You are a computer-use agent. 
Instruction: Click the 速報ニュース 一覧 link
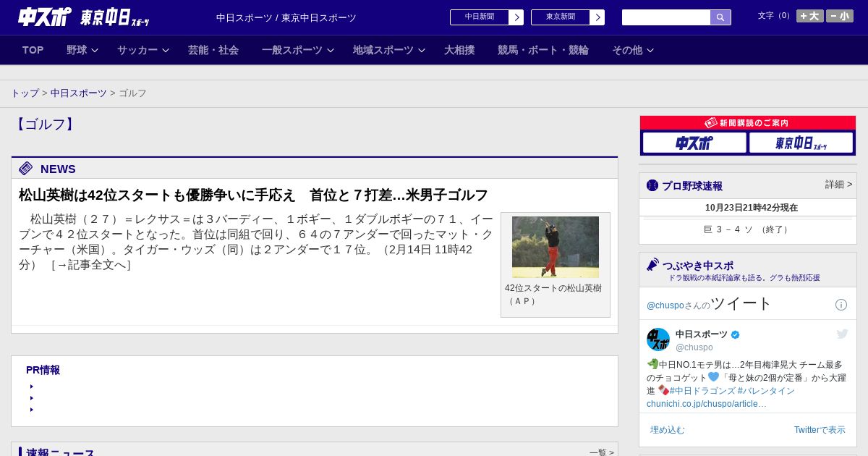pos(602,452)
